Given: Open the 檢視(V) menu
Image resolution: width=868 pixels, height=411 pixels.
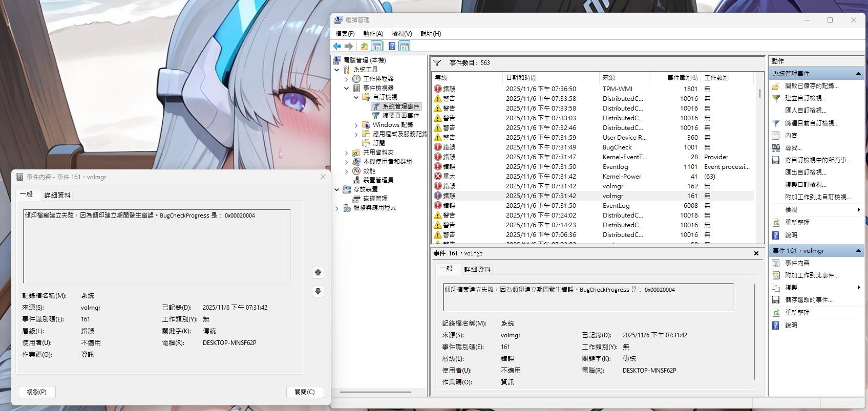Looking at the screenshot, I should (x=402, y=33).
